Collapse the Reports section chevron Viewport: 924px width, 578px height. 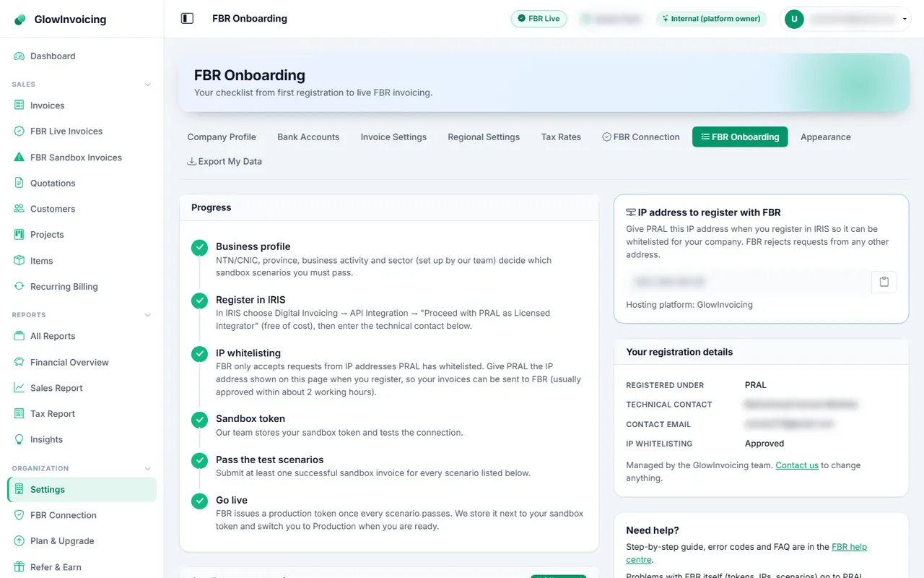pyautogui.click(x=148, y=315)
